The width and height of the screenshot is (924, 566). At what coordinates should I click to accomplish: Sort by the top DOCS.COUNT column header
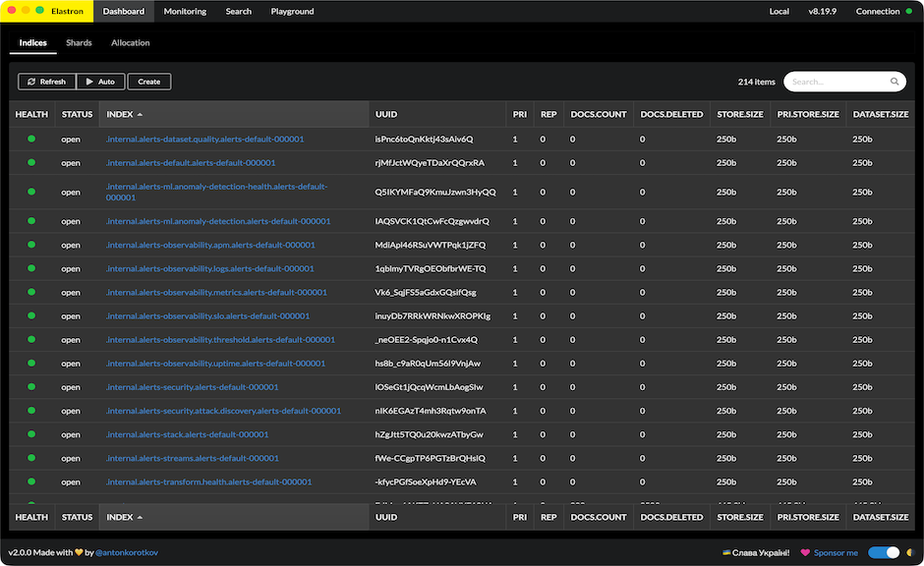[599, 114]
